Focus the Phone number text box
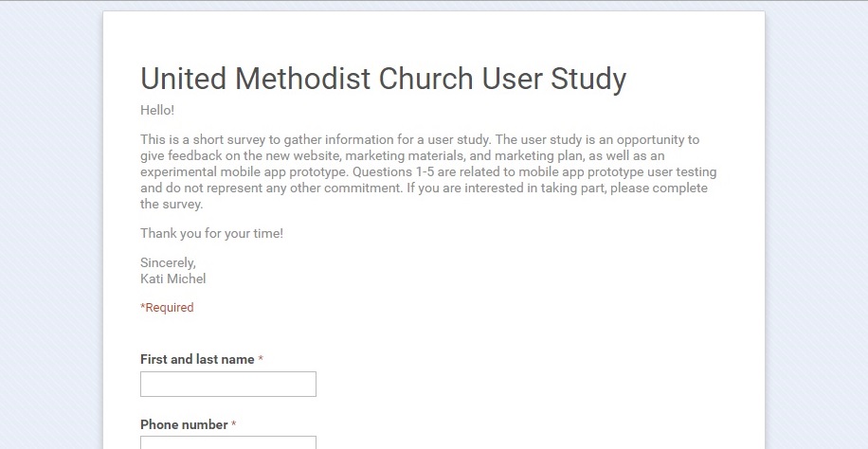Viewport: 868px width, 449px height. point(227,442)
